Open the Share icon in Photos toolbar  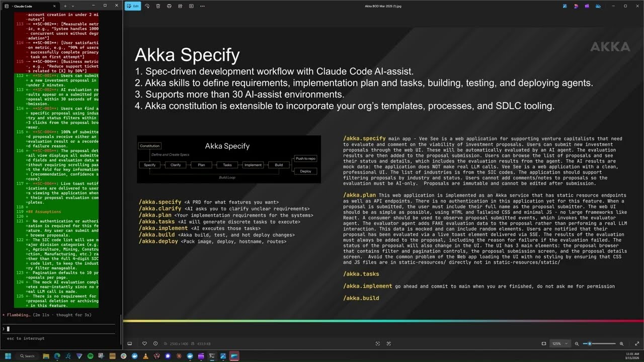(x=180, y=6)
